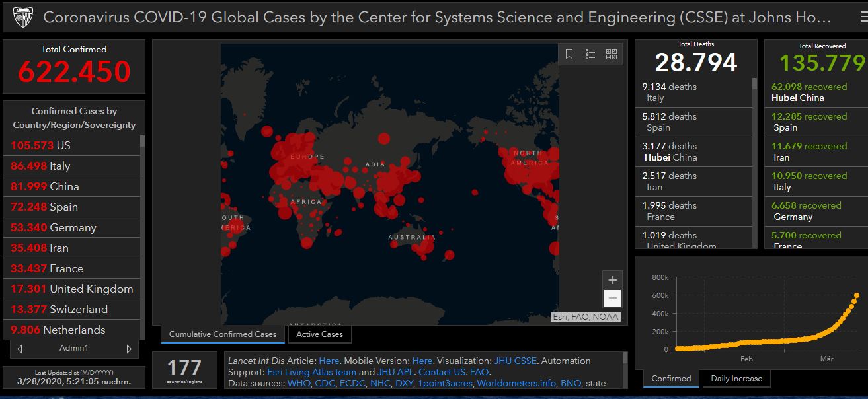
Task: Zoom out on the map
Action: tap(612, 299)
